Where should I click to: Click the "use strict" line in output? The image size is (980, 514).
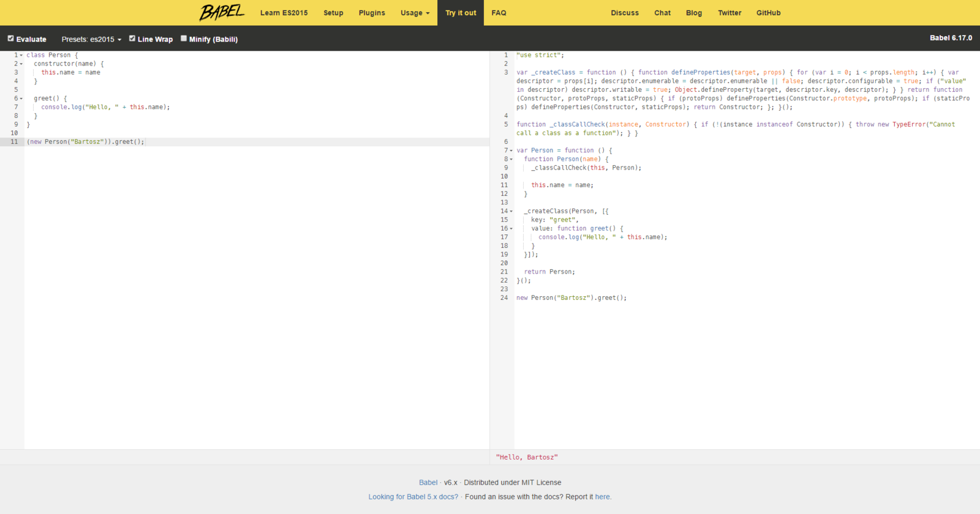[540, 55]
